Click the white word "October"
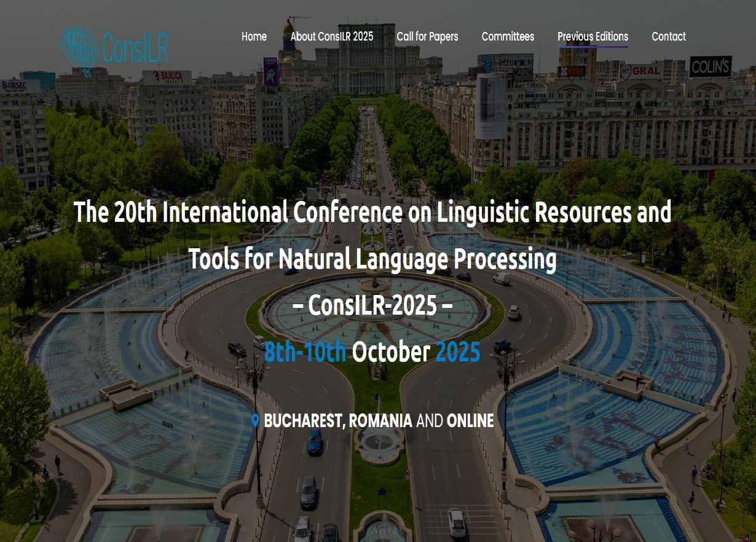 [391, 352]
